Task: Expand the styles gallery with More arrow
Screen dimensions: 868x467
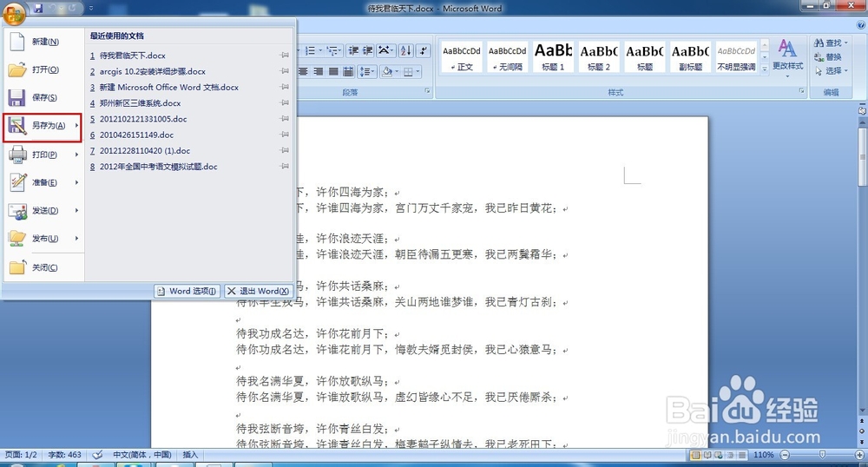Action: tap(765, 69)
